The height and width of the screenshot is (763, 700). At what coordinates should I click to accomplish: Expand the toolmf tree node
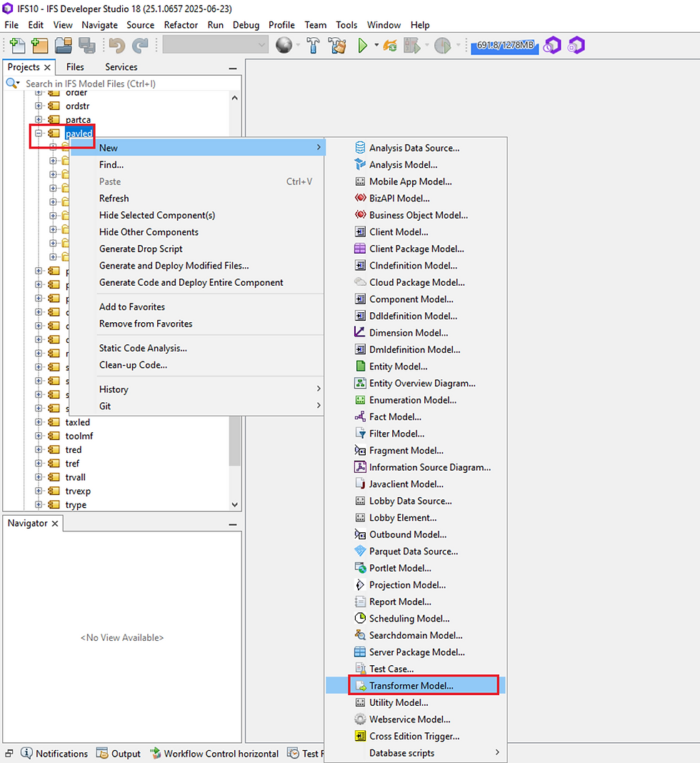39,436
